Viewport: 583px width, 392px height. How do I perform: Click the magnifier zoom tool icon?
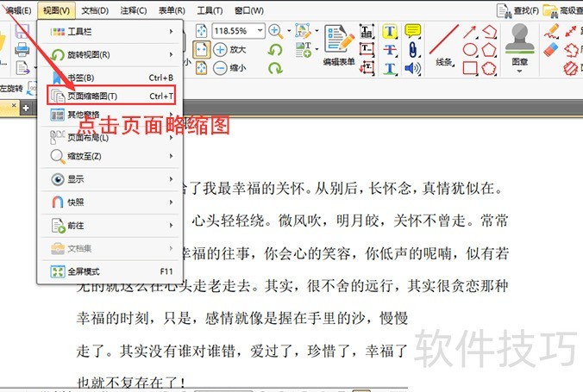tap(275, 31)
